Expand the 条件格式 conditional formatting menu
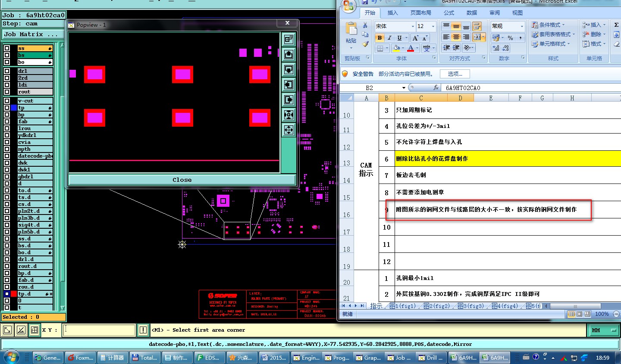621x364 pixels. (548, 25)
